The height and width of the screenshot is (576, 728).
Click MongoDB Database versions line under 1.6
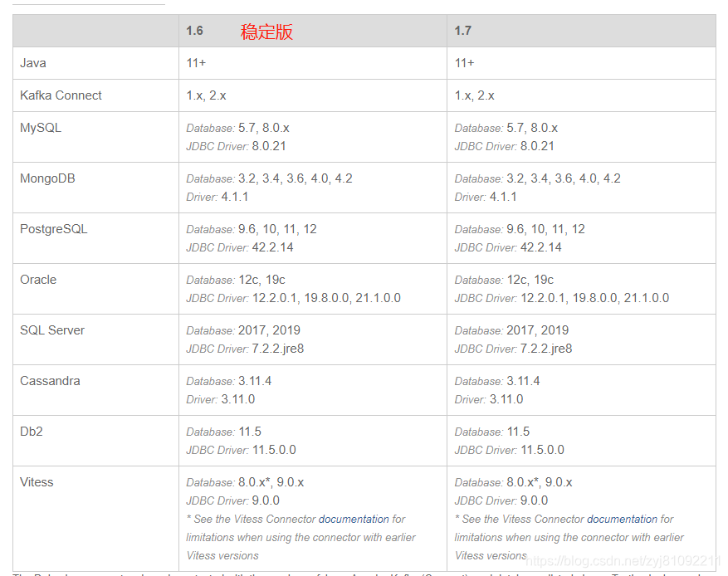269,178
